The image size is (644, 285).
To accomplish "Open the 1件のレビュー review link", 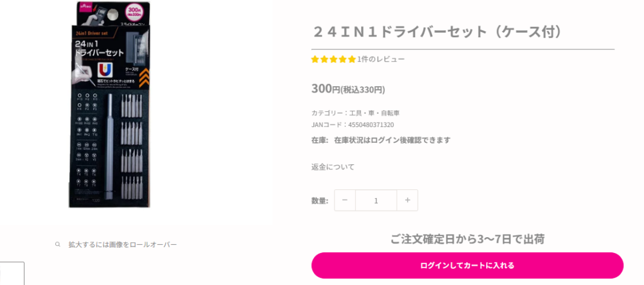I will click(381, 59).
